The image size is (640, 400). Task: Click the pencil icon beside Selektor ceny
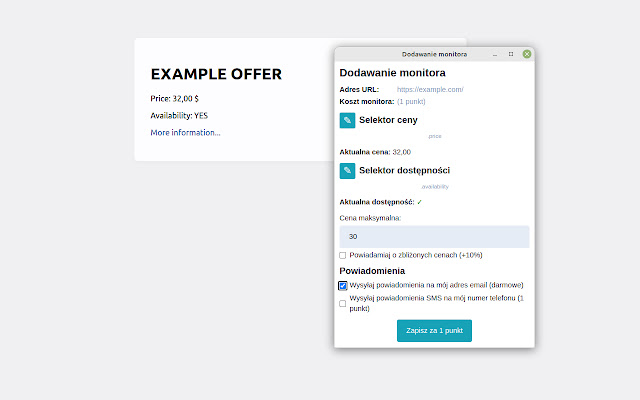click(x=347, y=120)
